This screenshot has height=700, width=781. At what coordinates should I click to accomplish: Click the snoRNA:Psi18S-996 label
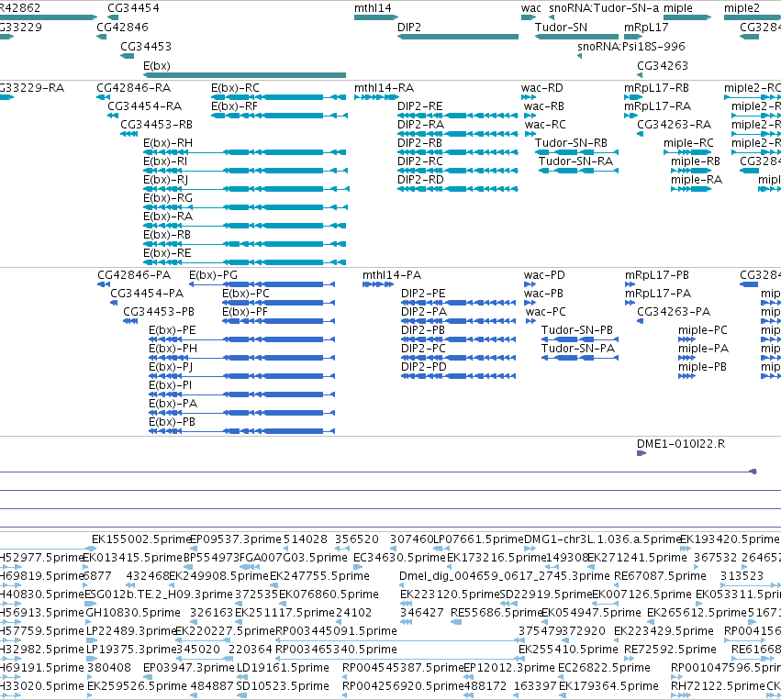tap(631, 46)
